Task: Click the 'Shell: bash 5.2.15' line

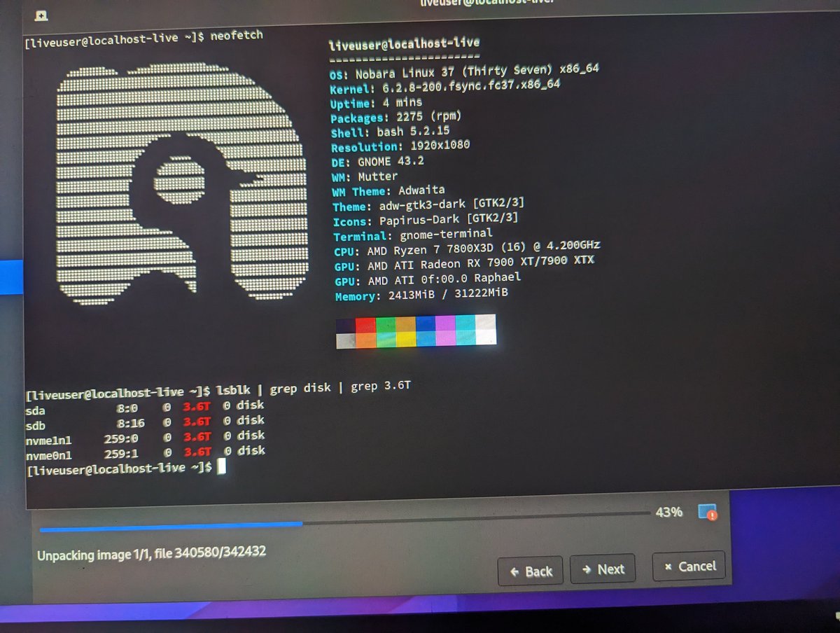Action: pos(390,132)
